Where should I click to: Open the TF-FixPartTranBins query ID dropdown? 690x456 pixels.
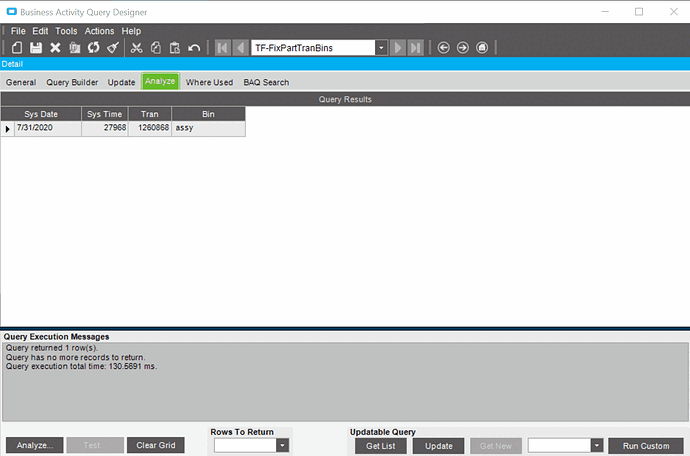[x=381, y=48]
